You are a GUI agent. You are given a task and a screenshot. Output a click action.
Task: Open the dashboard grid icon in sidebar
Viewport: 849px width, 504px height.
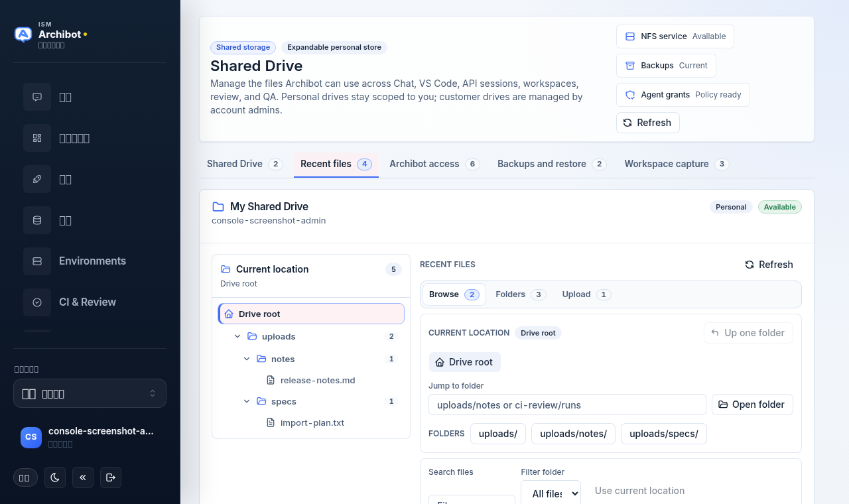[37, 138]
